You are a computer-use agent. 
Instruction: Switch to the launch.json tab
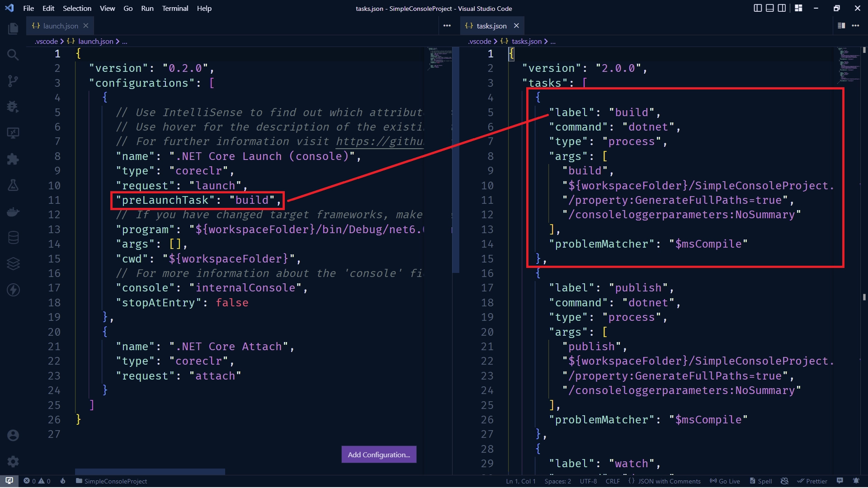(x=60, y=26)
